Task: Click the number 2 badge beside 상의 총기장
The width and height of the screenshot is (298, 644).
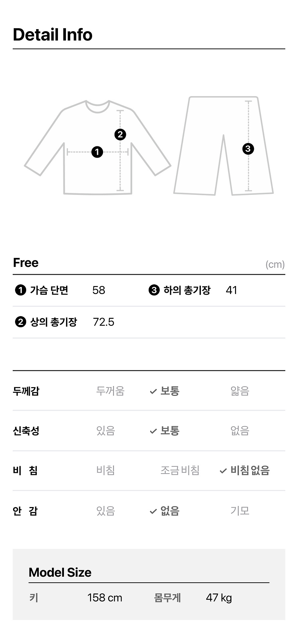Action: pyautogui.click(x=20, y=322)
